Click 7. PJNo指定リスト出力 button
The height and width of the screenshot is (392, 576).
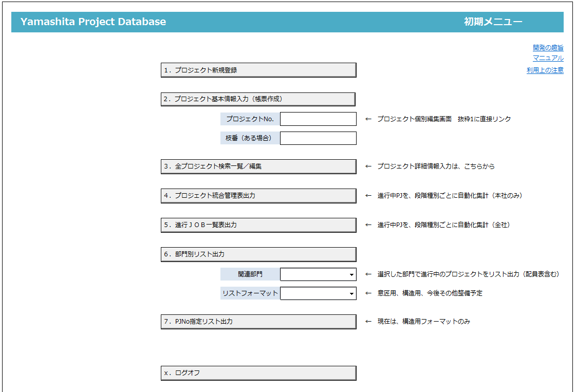pos(258,322)
